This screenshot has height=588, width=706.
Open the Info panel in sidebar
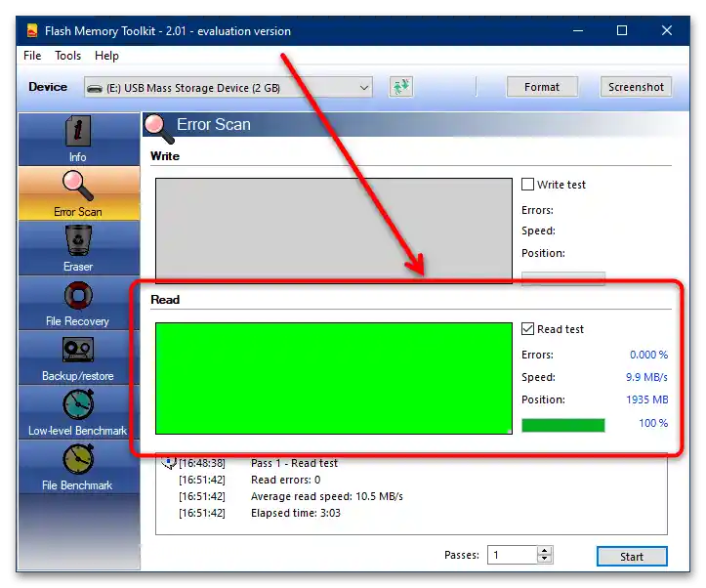79,139
